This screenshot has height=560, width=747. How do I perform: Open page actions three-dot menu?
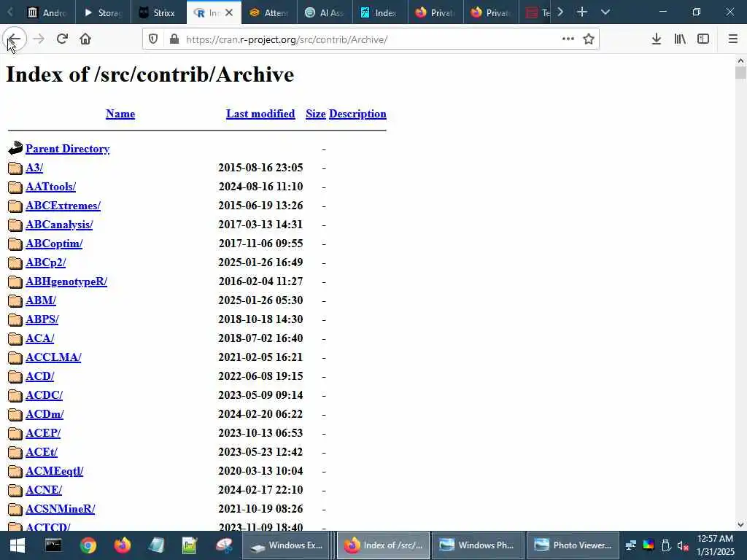tap(568, 39)
